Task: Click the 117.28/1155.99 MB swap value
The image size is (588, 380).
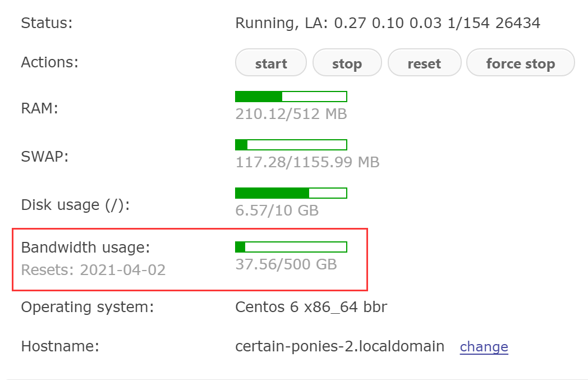Action: pos(307,163)
